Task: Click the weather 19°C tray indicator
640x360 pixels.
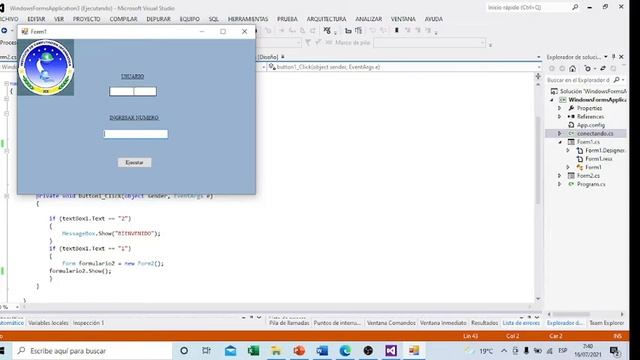Action: [480, 351]
